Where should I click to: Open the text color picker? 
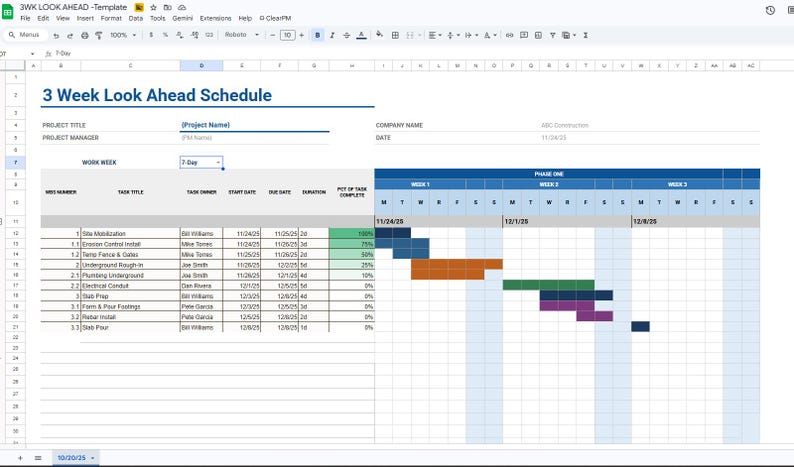click(x=361, y=35)
